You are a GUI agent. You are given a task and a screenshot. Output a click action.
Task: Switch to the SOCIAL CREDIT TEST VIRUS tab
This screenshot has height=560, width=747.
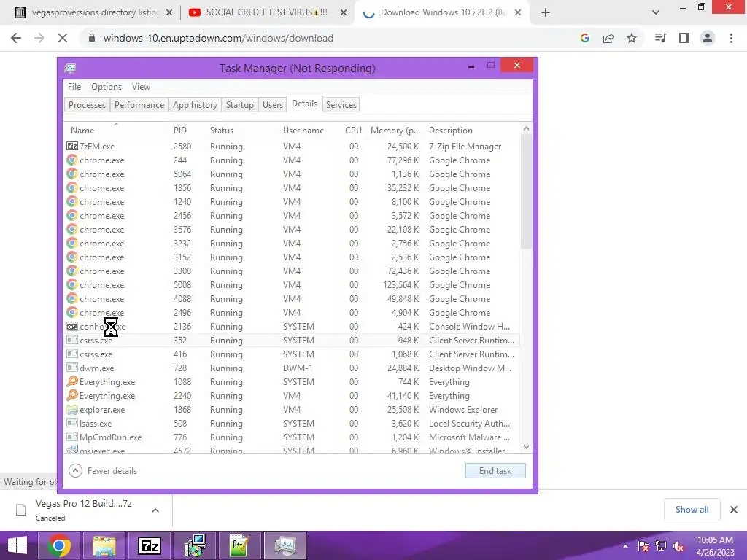(x=267, y=12)
